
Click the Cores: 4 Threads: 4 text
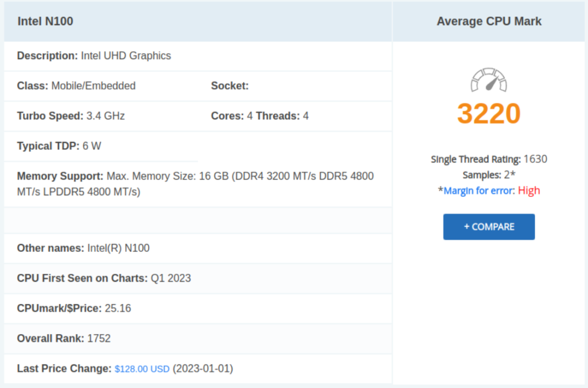pos(260,116)
